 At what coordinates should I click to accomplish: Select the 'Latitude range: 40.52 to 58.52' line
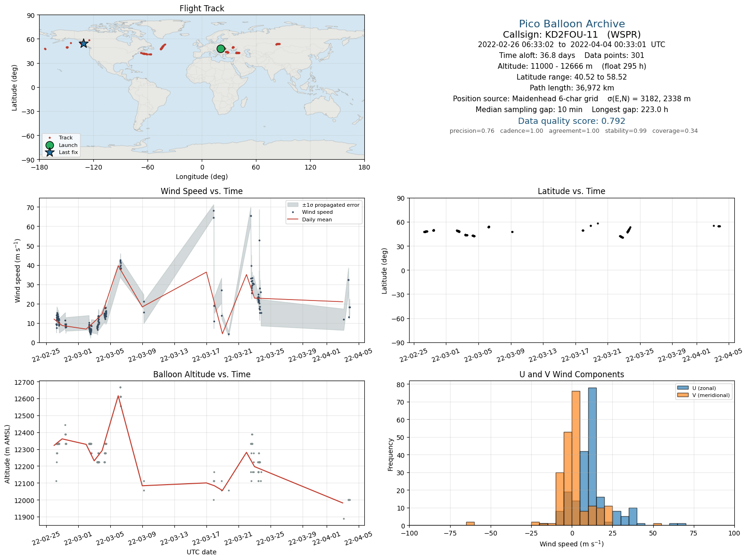click(x=572, y=77)
